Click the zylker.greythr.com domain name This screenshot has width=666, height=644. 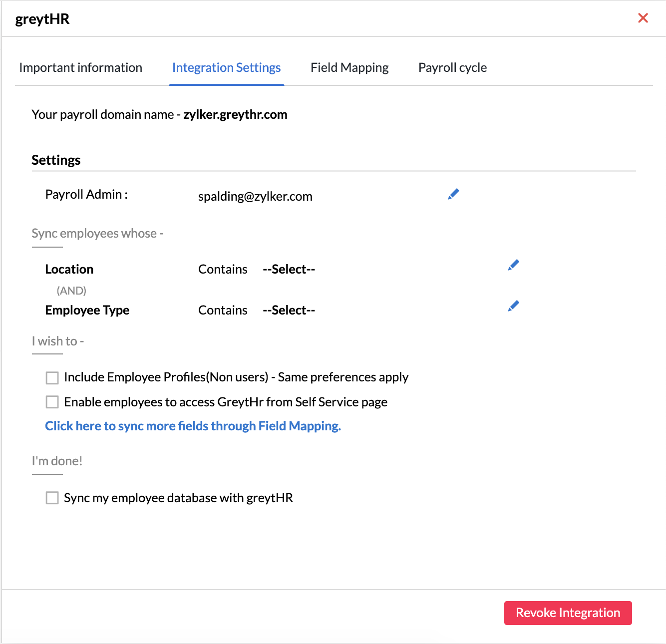coord(235,115)
